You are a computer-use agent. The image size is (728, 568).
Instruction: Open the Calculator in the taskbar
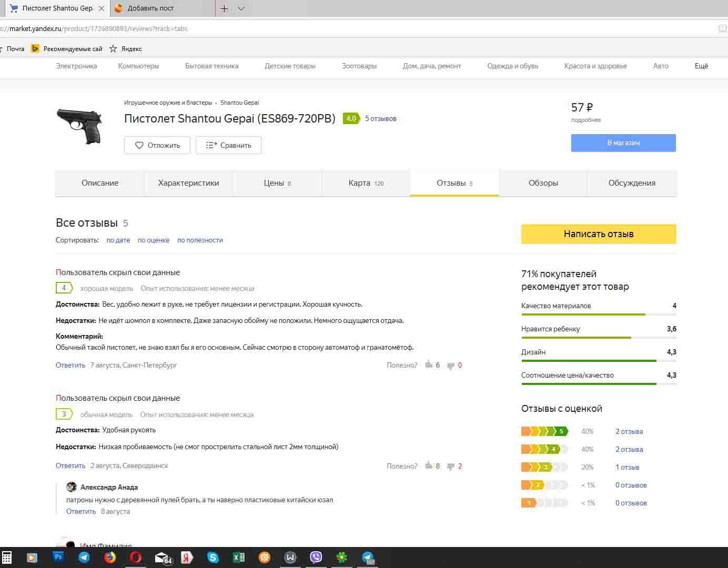(x=7, y=557)
